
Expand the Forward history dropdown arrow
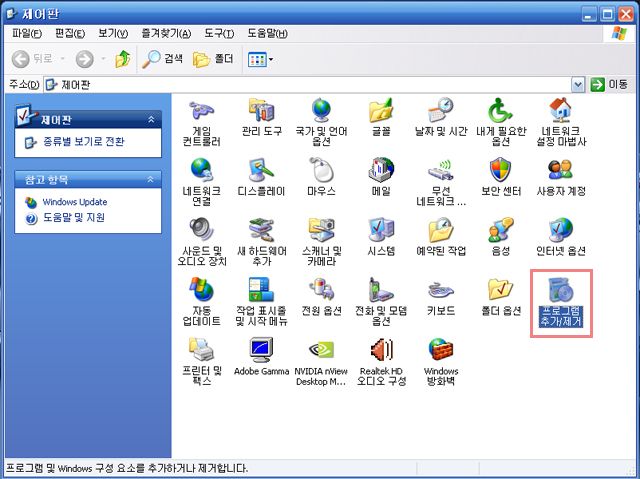(x=103, y=59)
